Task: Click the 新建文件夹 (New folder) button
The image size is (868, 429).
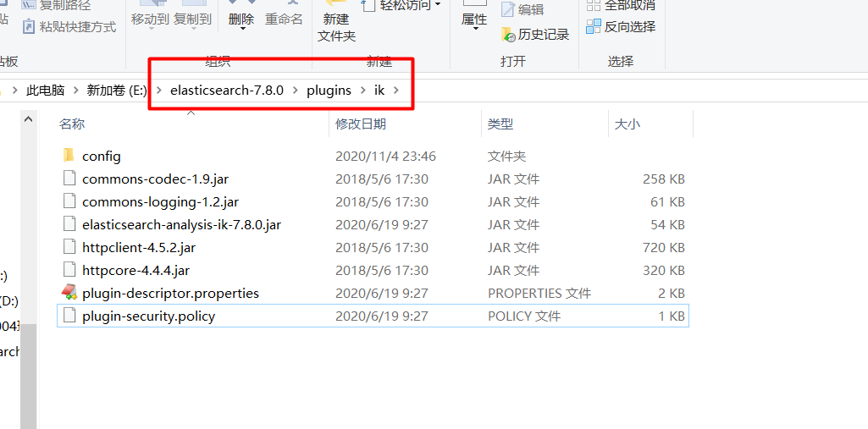Action: point(336,27)
